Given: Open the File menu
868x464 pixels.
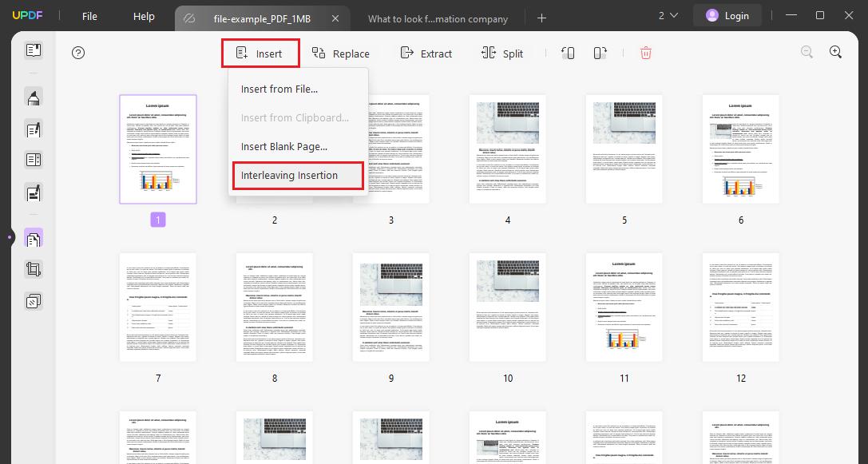Looking at the screenshot, I should pos(89,15).
